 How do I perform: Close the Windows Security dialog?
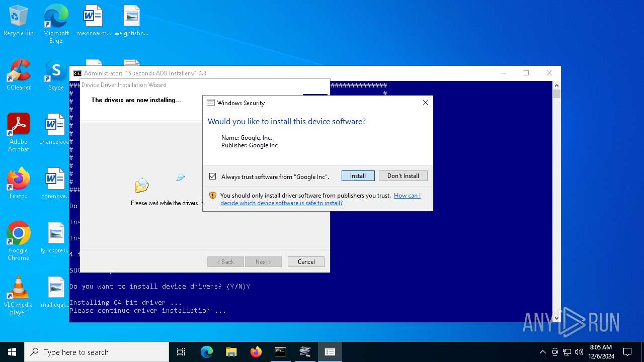click(425, 103)
